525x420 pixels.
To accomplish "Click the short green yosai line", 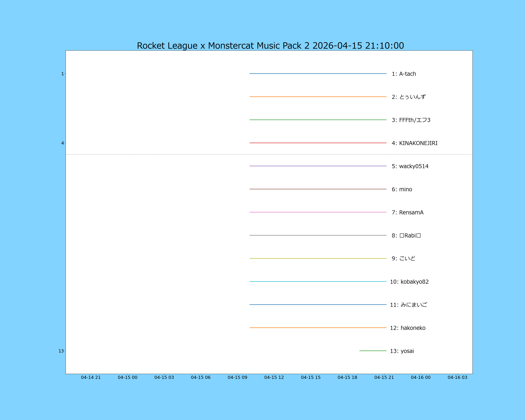I will 373,351.
